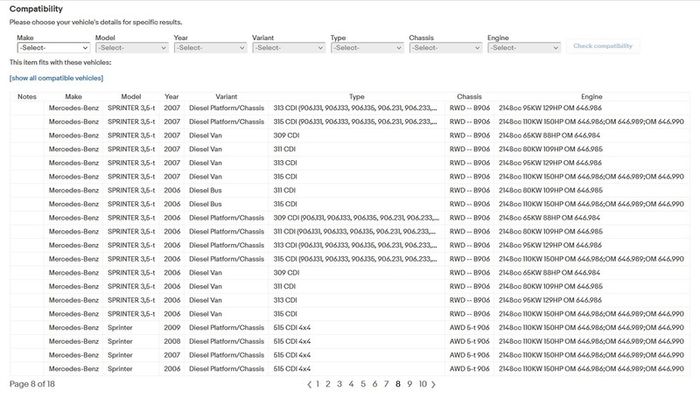Click the Make column header in table
This screenshot has height=398, width=700.
pos(73,96)
